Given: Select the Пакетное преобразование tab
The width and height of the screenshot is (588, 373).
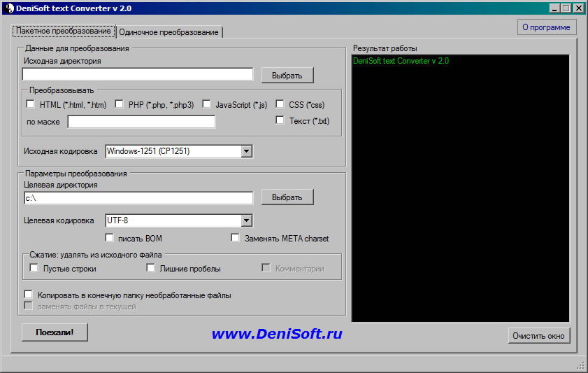Looking at the screenshot, I should pos(64,31).
